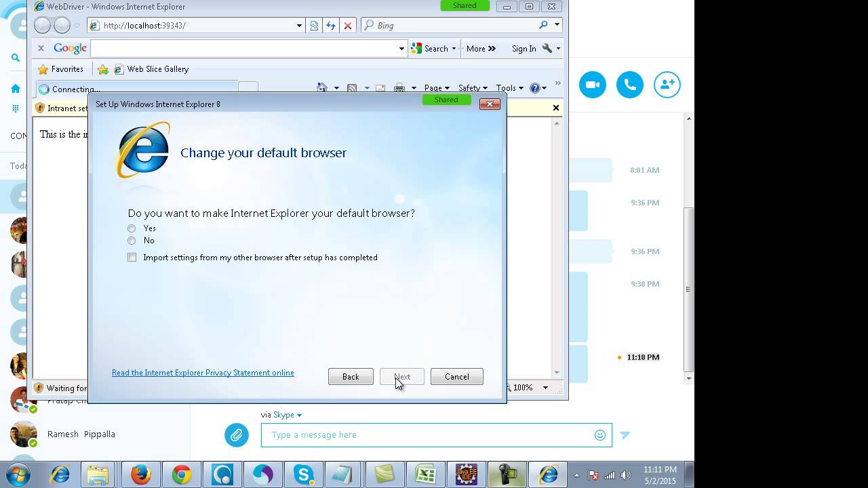Click the Print icon in command bar
This screenshot has height=488, width=868.
(x=399, y=88)
